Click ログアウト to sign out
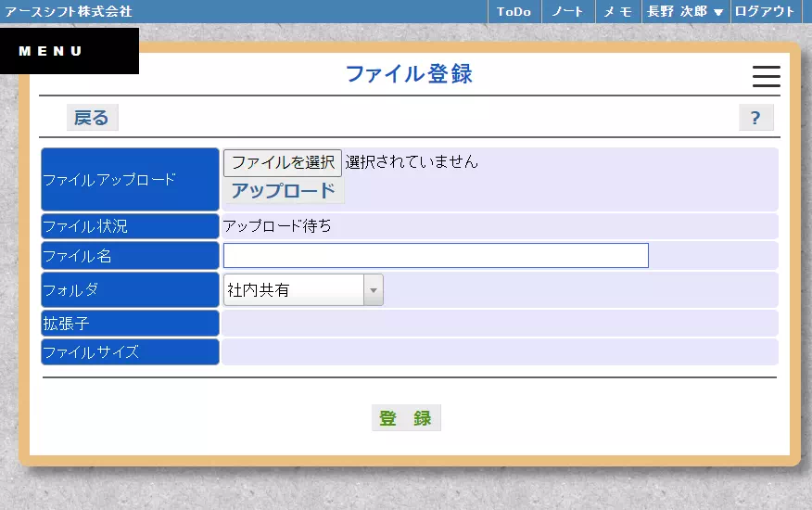The image size is (812, 510). [765, 11]
